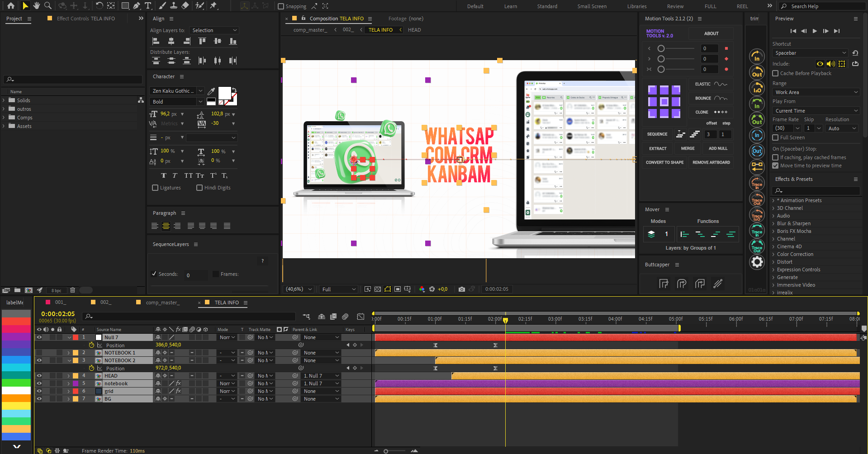Reset the preview shortcut icon
868x454 pixels.
point(855,53)
